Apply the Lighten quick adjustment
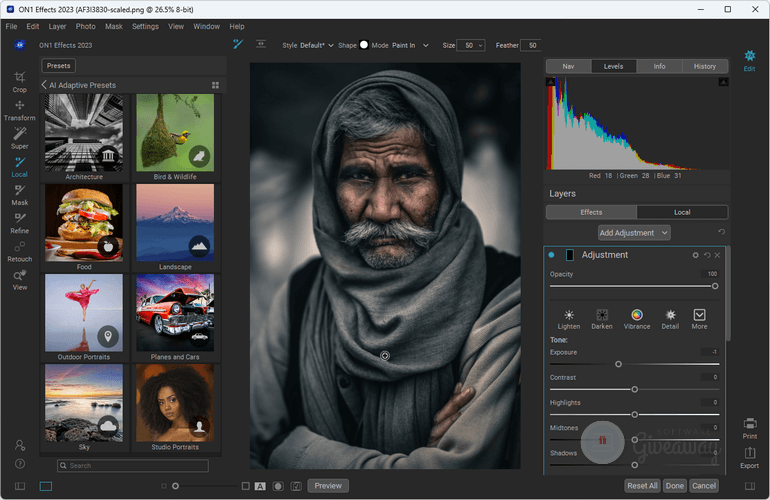Viewport: 770px width, 500px height. tap(569, 319)
